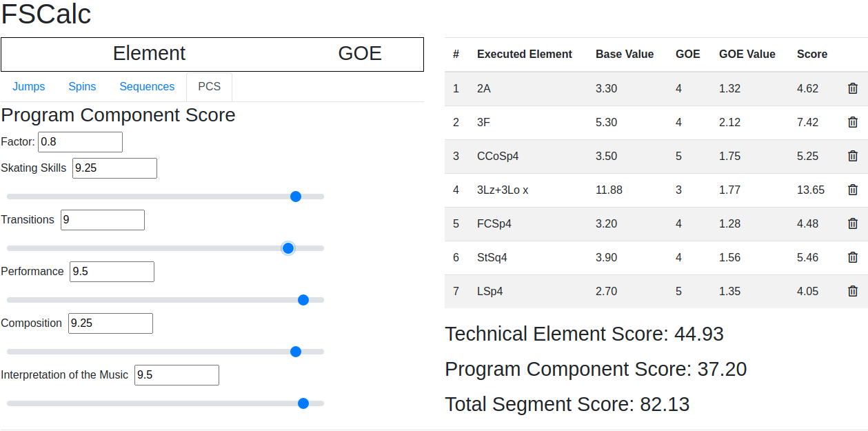Click the Transitions score input box
Screen dimensions: 868x431
click(x=103, y=220)
